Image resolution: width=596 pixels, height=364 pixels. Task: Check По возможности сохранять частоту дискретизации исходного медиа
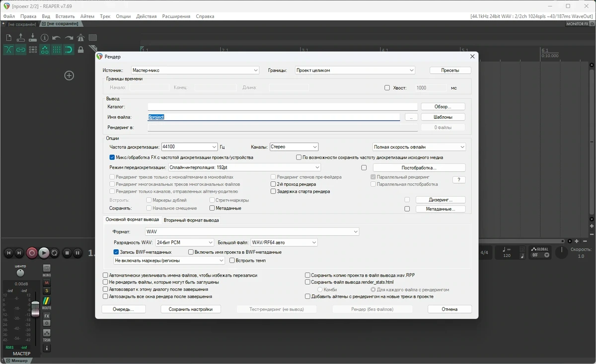point(299,157)
